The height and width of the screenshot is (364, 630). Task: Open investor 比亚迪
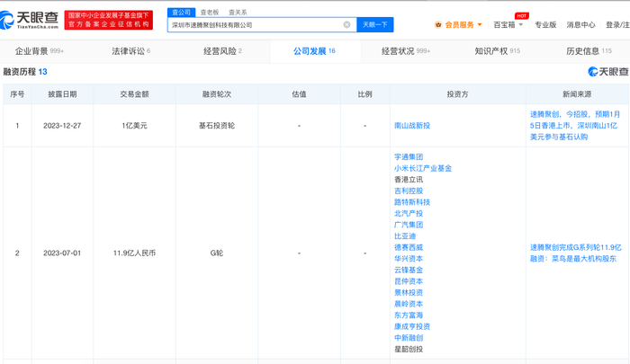(405, 236)
